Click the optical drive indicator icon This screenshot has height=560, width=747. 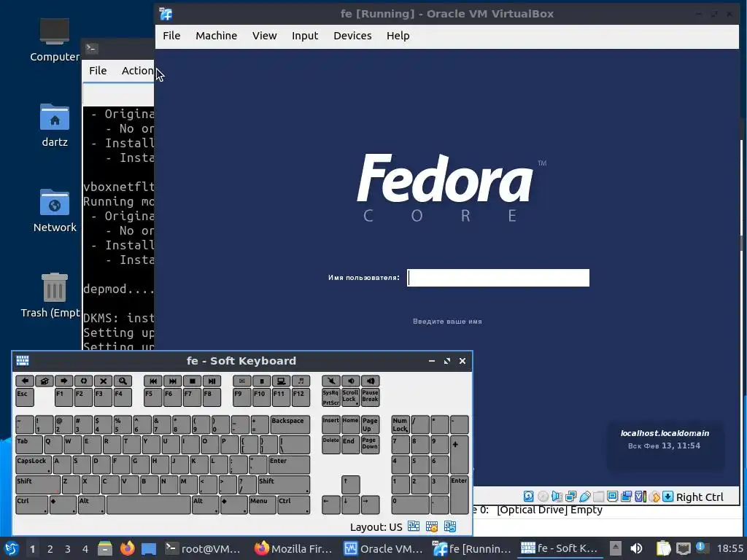click(543, 496)
